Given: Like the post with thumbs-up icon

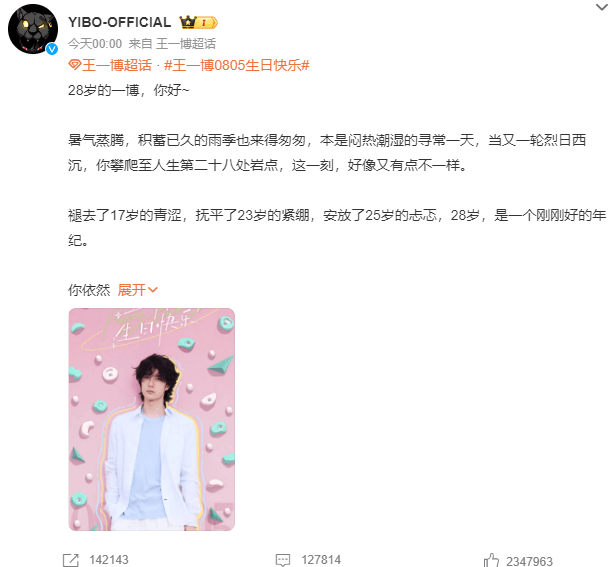Looking at the screenshot, I should click(x=491, y=560).
